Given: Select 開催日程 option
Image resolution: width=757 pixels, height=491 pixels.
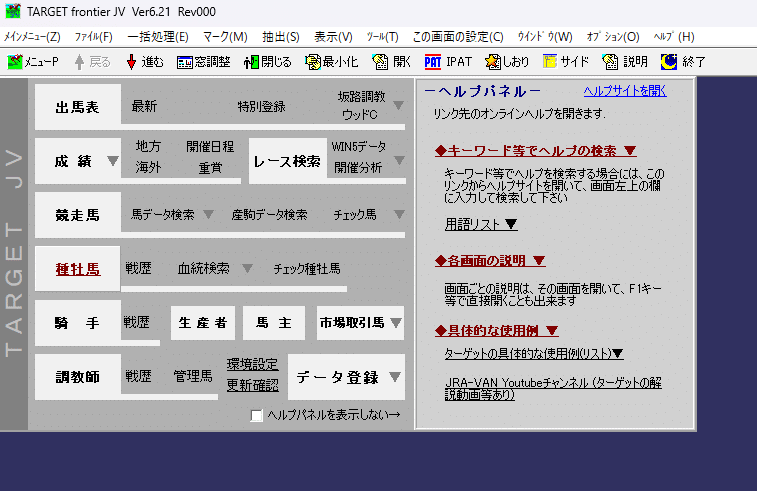Looking at the screenshot, I should [210, 146].
